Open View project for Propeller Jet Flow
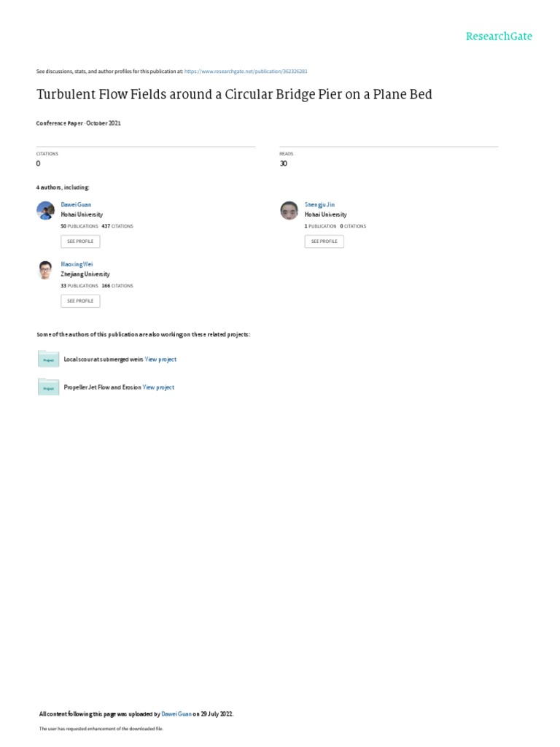 pos(158,388)
